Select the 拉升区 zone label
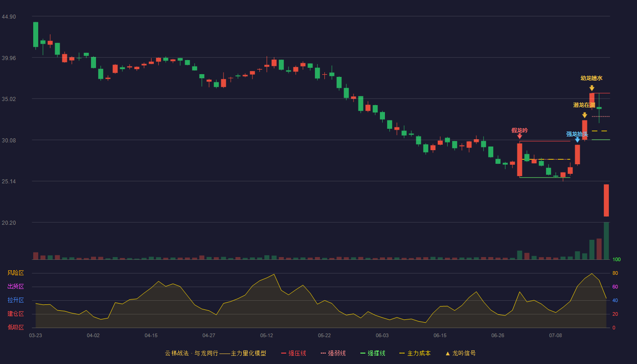637x364 pixels. point(15,300)
